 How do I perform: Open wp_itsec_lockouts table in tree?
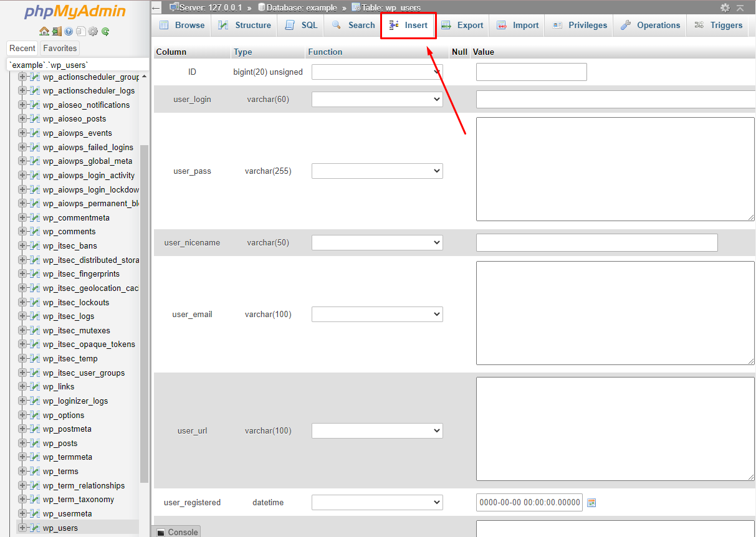point(76,302)
